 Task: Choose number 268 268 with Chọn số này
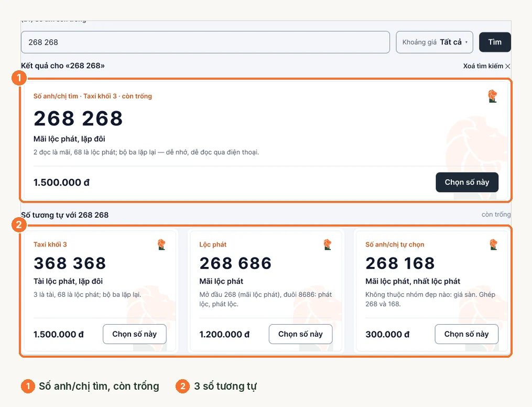467,183
